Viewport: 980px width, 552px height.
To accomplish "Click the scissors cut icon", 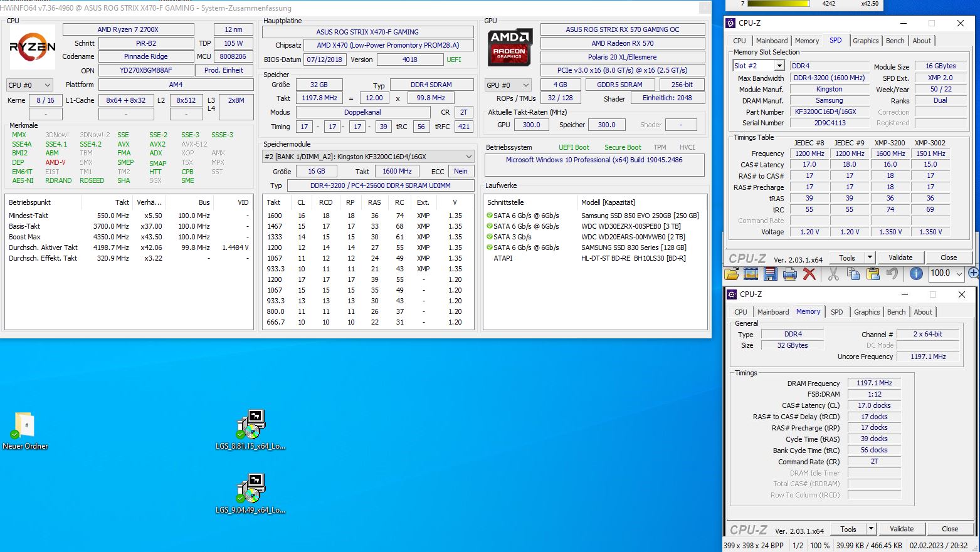I will [833, 274].
